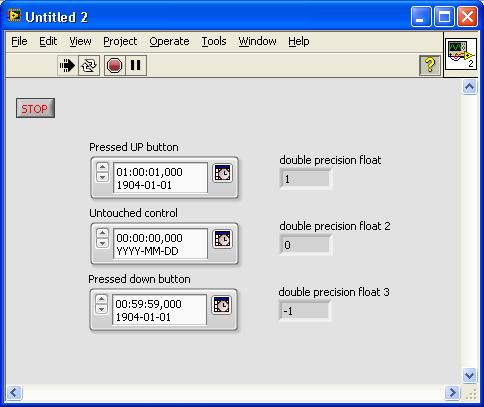Click the Run arrow toolbar icon

67,65
